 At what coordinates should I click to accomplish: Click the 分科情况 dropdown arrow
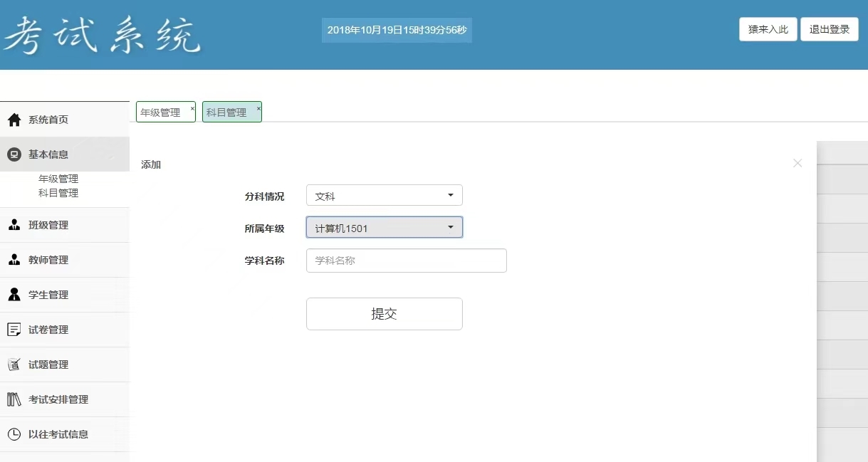pos(450,194)
